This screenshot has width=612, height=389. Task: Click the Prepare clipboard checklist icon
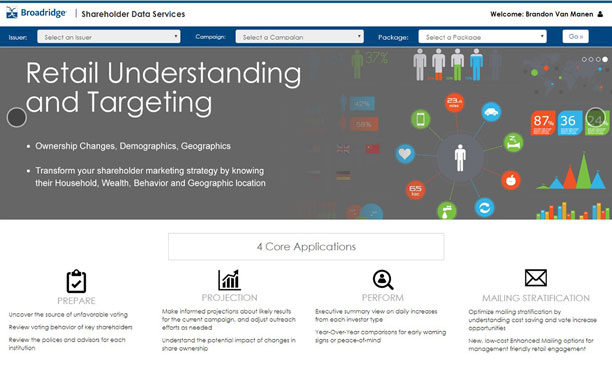coord(76,281)
